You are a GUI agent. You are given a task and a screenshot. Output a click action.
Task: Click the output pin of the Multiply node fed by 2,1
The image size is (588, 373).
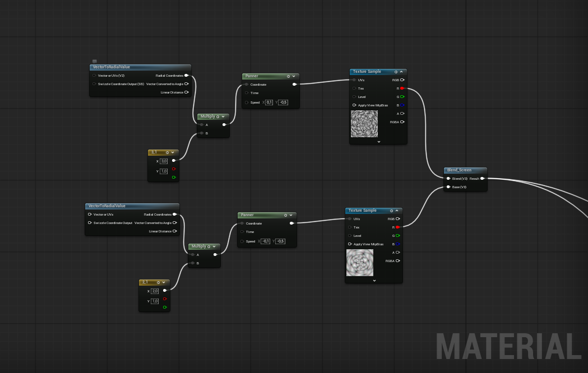(x=215, y=255)
